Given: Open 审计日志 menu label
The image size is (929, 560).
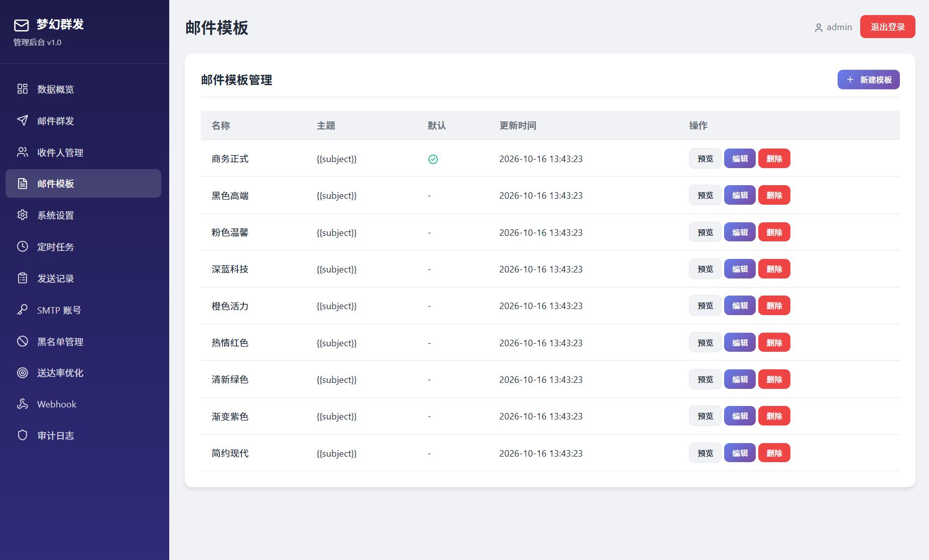Looking at the screenshot, I should tap(55, 436).
